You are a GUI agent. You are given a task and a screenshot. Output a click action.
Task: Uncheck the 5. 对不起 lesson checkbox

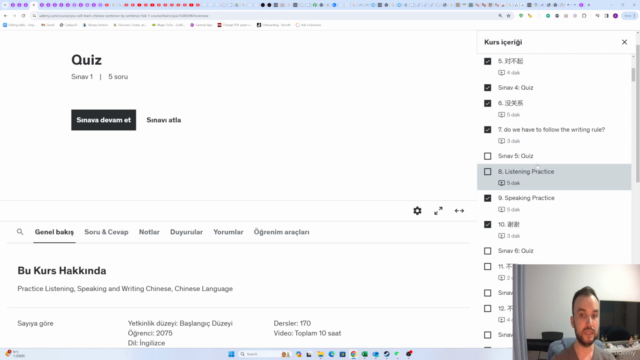coord(487,61)
